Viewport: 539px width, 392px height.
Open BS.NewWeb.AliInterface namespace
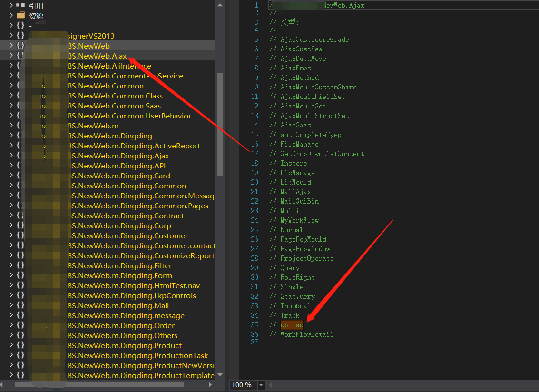tap(109, 66)
